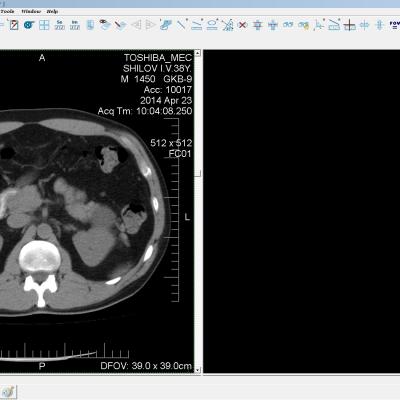Viewport: 400px width, 400px height.
Task: Click the Series (Se) number toolbar icon
Action: 59,25
